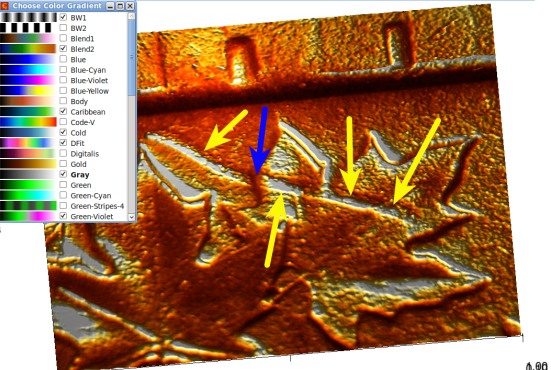Click the gradient list scrollbar up arrow

click(132, 16)
